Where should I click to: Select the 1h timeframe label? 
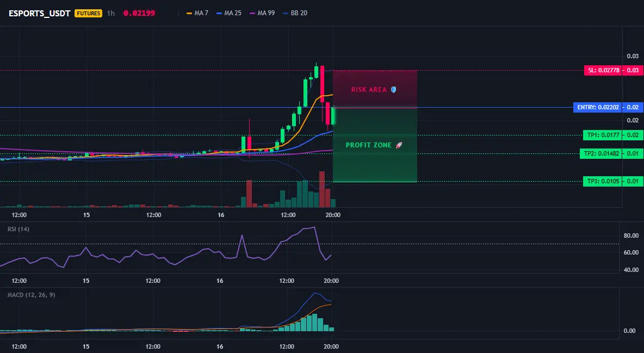(111, 13)
